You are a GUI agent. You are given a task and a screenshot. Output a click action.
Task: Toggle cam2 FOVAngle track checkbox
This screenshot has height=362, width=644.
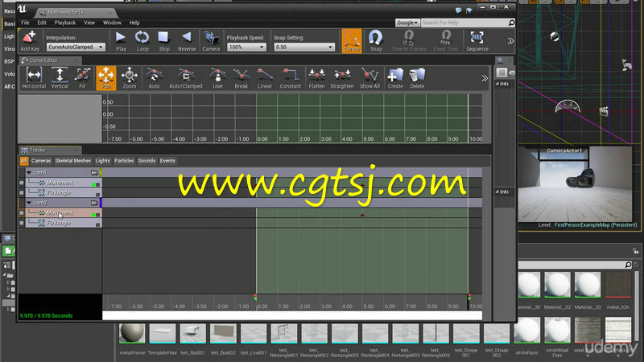point(22,223)
